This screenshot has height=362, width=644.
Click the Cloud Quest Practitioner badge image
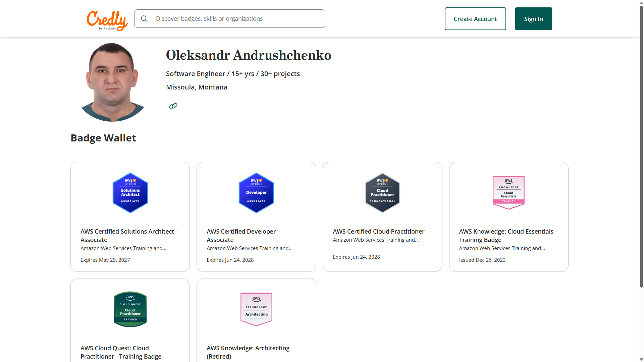[x=130, y=309]
